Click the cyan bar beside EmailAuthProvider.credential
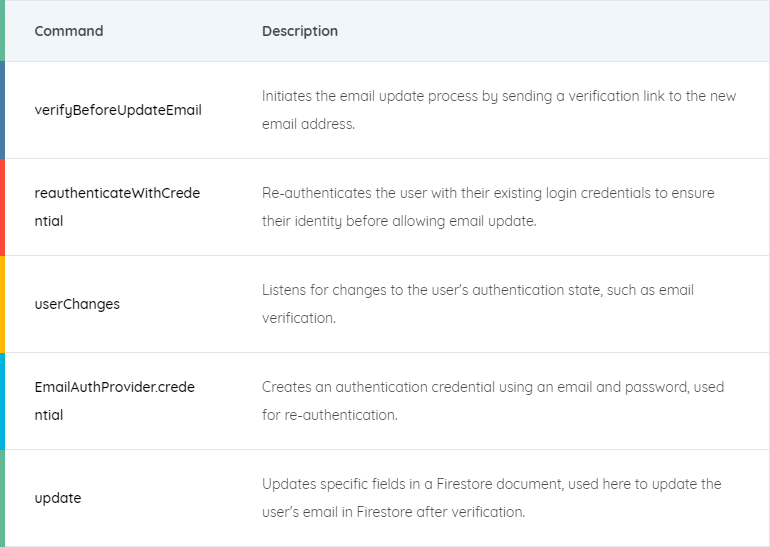The height and width of the screenshot is (547, 770). (2, 401)
